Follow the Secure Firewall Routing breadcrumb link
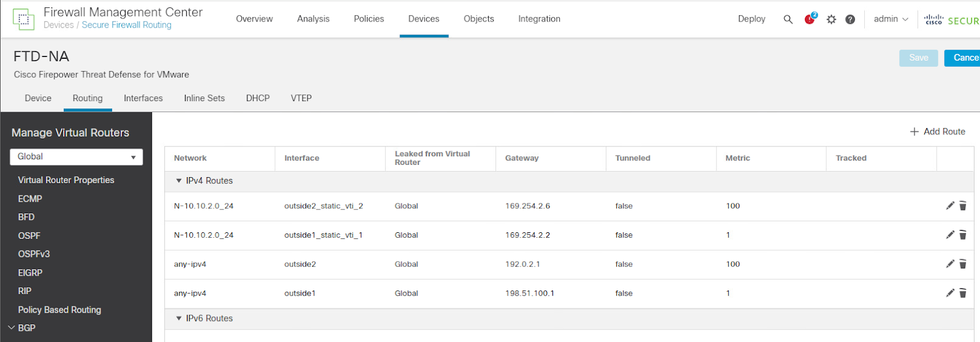The height and width of the screenshot is (342, 980). 127,25
